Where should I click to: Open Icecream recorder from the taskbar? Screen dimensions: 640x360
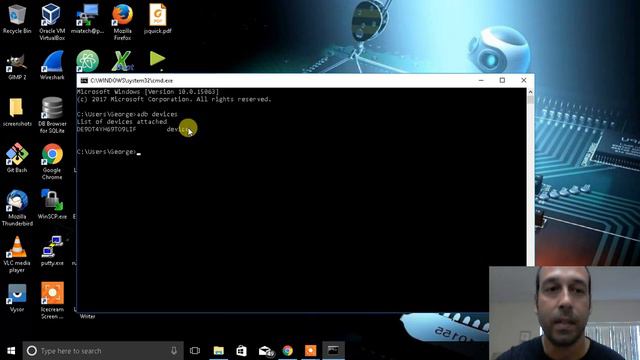pos(311,351)
